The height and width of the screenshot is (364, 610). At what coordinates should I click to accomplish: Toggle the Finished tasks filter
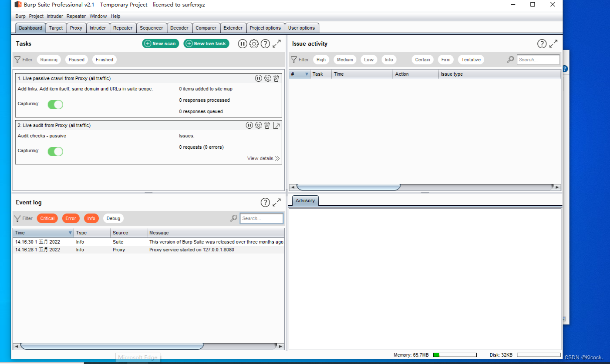click(x=104, y=60)
